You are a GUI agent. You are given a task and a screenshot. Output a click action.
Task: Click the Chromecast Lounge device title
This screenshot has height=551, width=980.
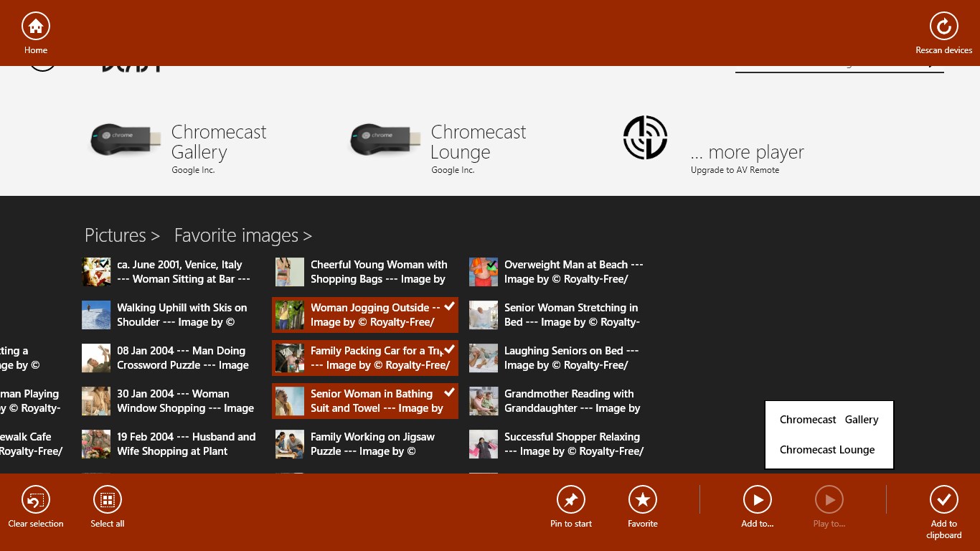(479, 142)
